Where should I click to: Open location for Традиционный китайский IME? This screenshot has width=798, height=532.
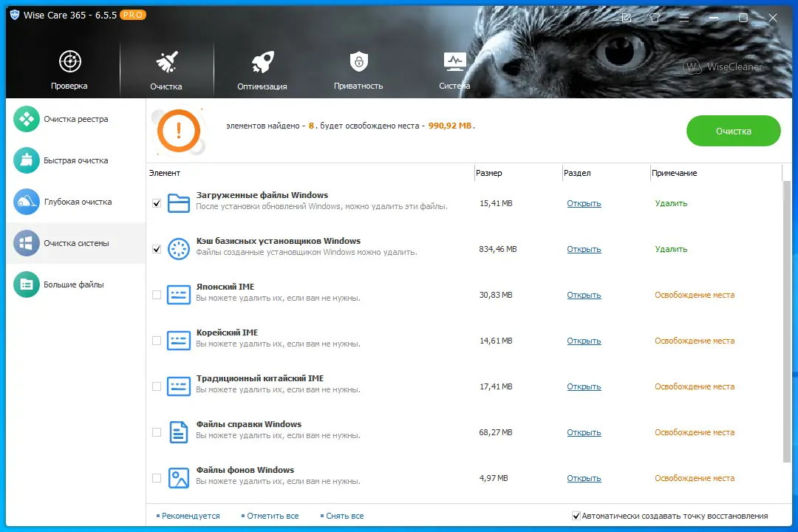tap(584, 386)
